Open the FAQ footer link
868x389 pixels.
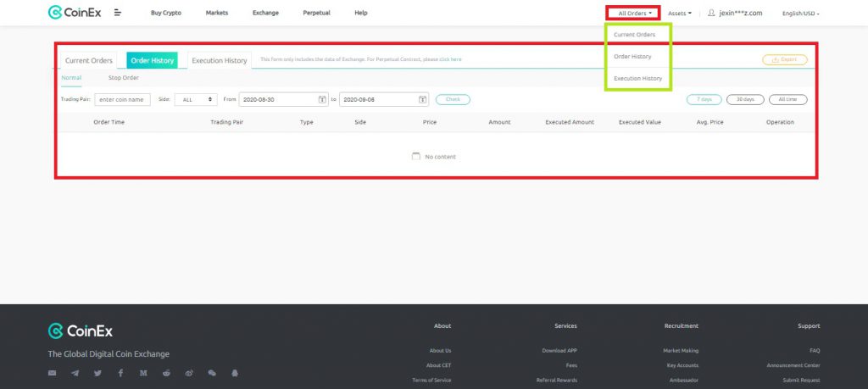point(815,351)
